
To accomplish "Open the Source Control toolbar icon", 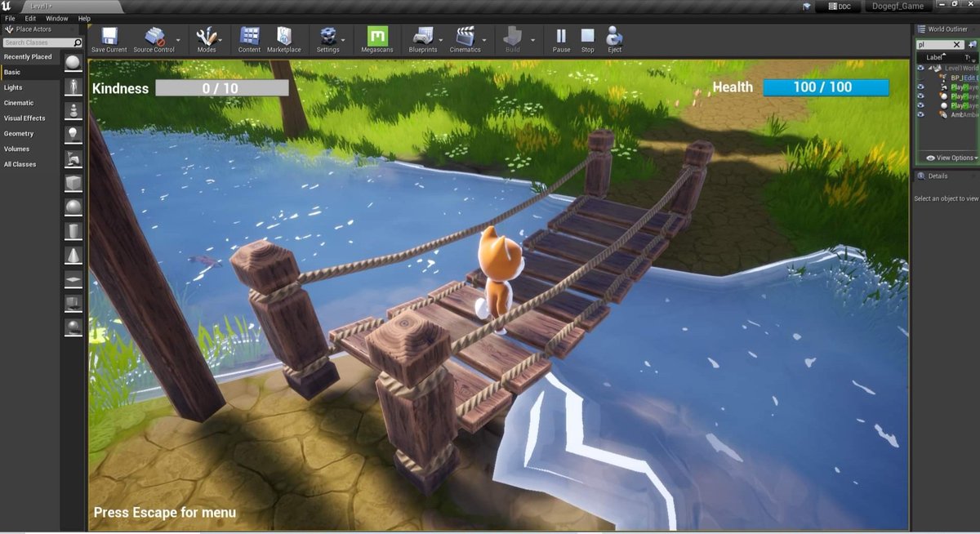I will (153, 35).
